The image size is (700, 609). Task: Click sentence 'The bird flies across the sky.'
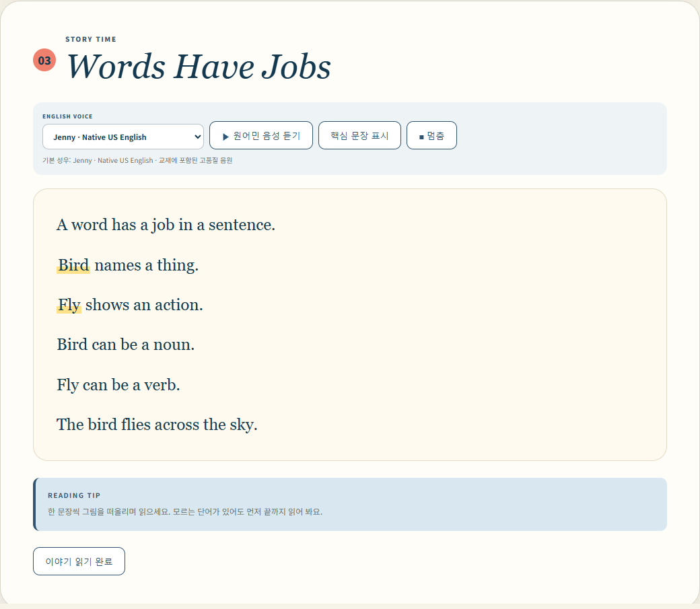[157, 424]
